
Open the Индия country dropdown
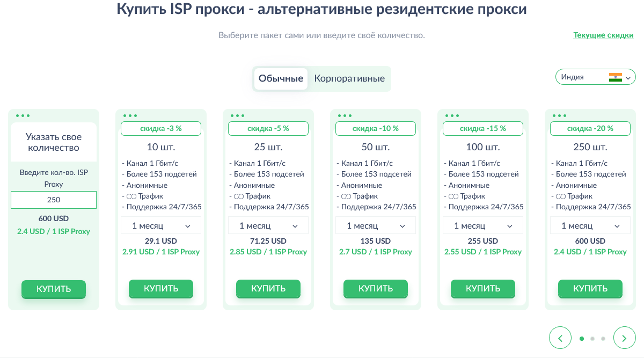[x=595, y=77]
